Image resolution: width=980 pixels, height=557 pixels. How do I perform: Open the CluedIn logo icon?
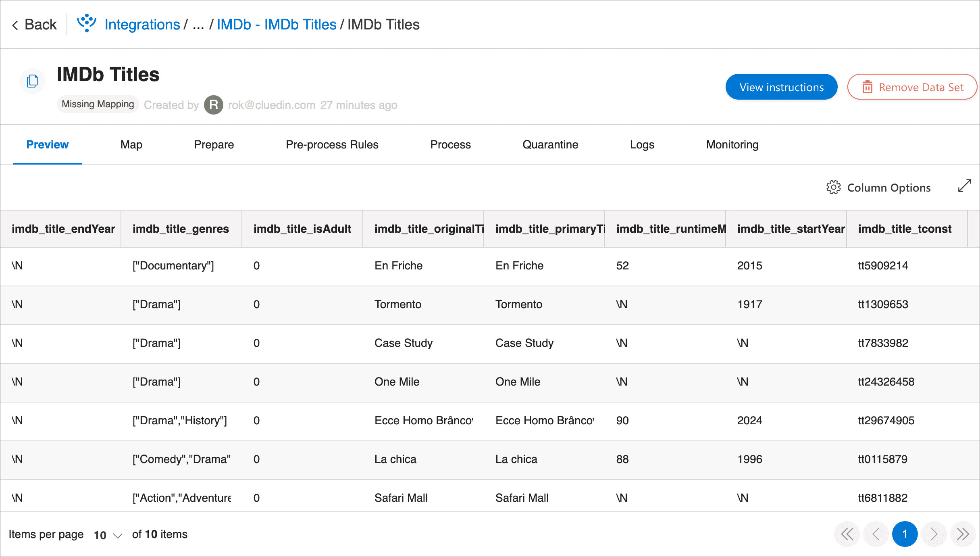pyautogui.click(x=86, y=23)
